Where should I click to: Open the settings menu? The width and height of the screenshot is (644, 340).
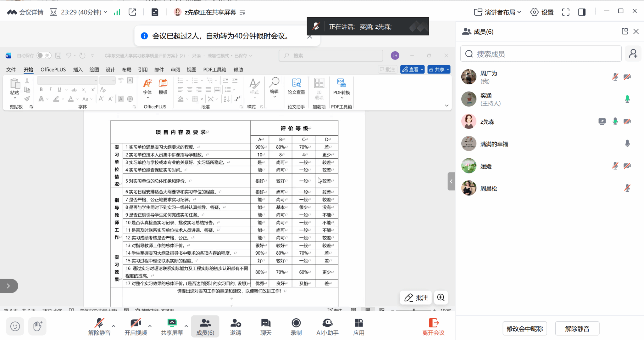click(542, 12)
